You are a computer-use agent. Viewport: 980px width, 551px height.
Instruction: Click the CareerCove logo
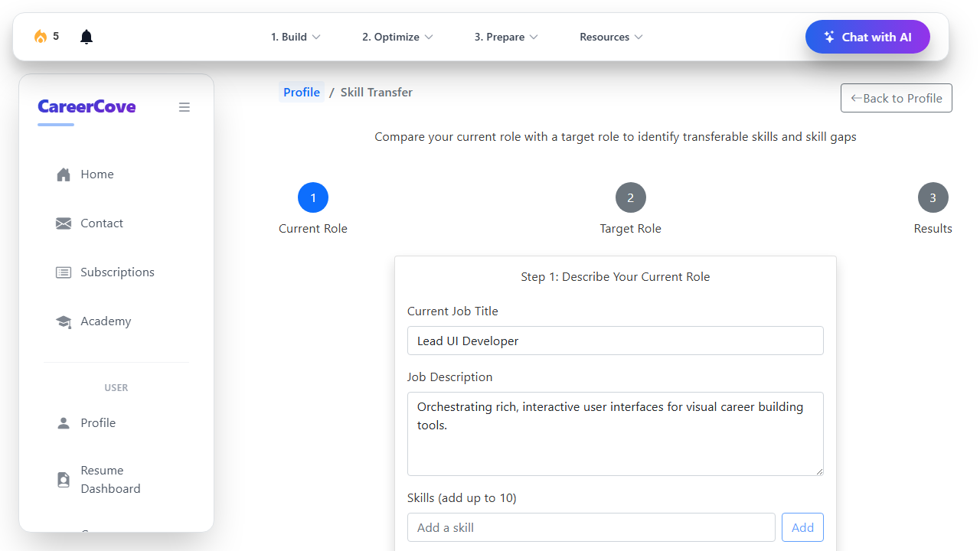(x=87, y=106)
